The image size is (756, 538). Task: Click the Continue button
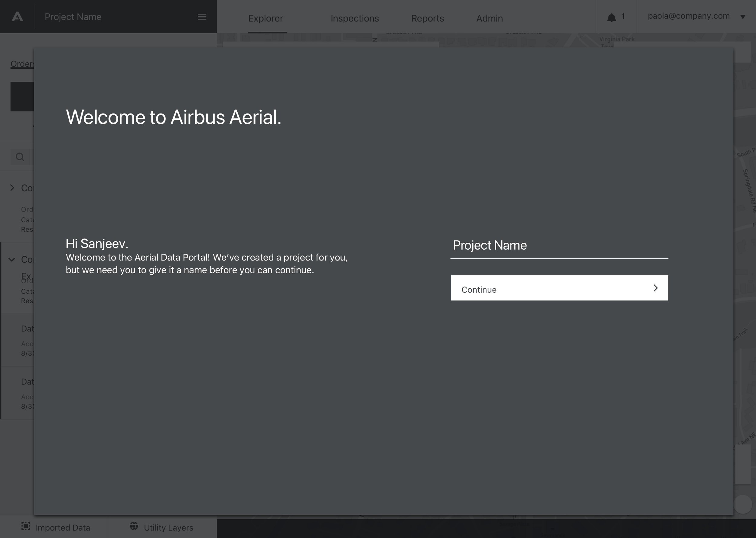[x=559, y=288]
